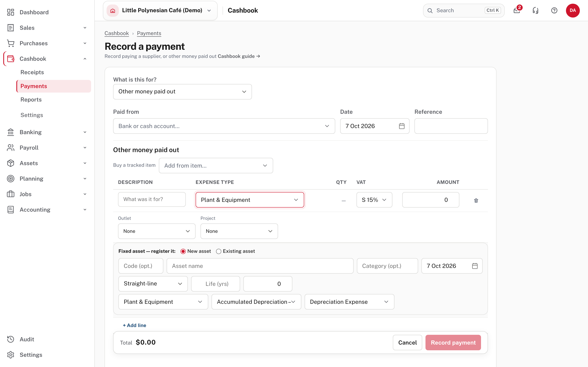Open Reports under Cashbook
Screen dimensions: 588x367
click(x=31, y=99)
